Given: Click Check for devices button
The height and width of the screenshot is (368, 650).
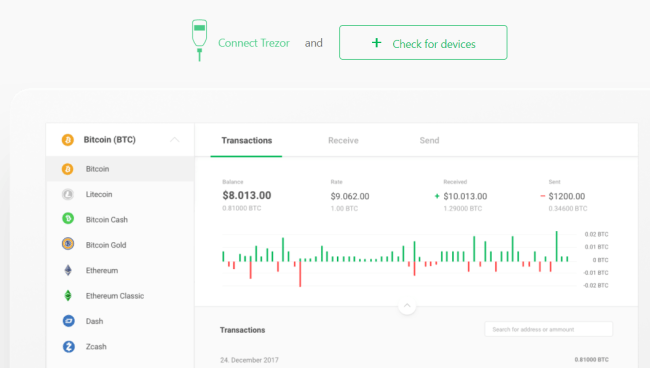Looking at the screenshot, I should [x=423, y=43].
